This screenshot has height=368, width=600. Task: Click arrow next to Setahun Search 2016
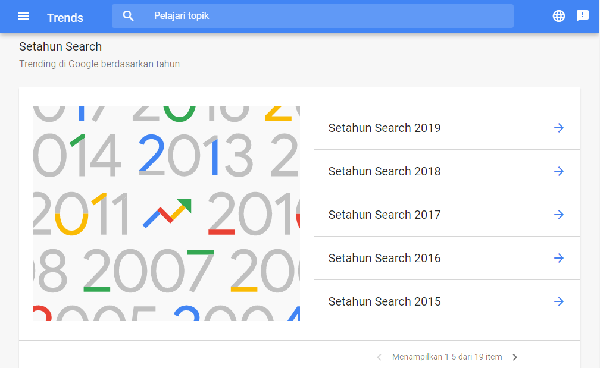pos(559,258)
